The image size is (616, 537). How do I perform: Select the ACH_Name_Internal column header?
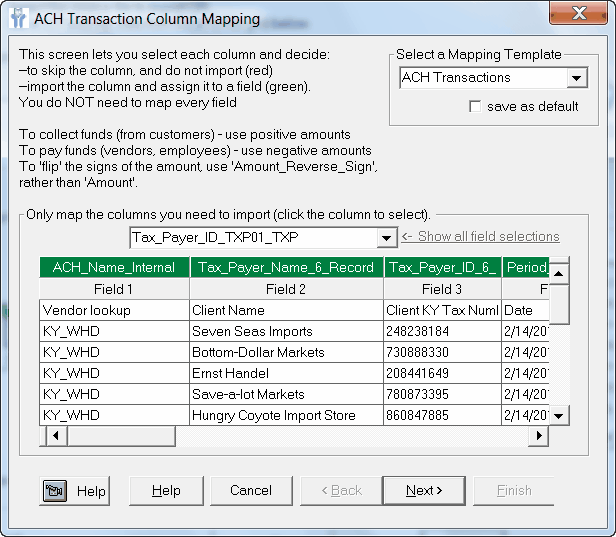click(114, 268)
